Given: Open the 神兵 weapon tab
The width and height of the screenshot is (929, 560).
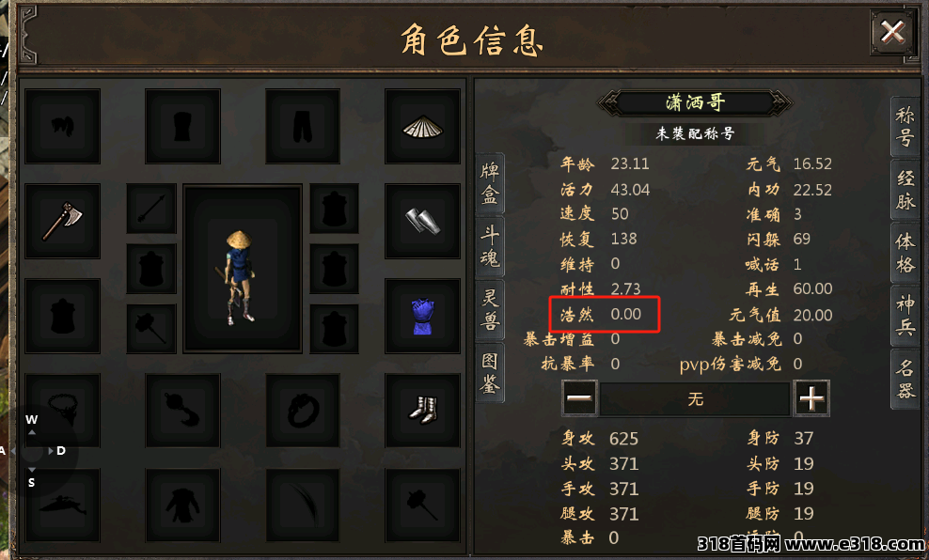Looking at the screenshot, I should click(x=905, y=316).
